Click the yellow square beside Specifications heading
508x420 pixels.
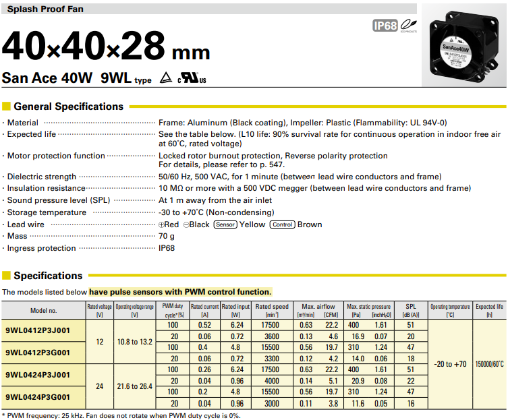(x=7, y=276)
